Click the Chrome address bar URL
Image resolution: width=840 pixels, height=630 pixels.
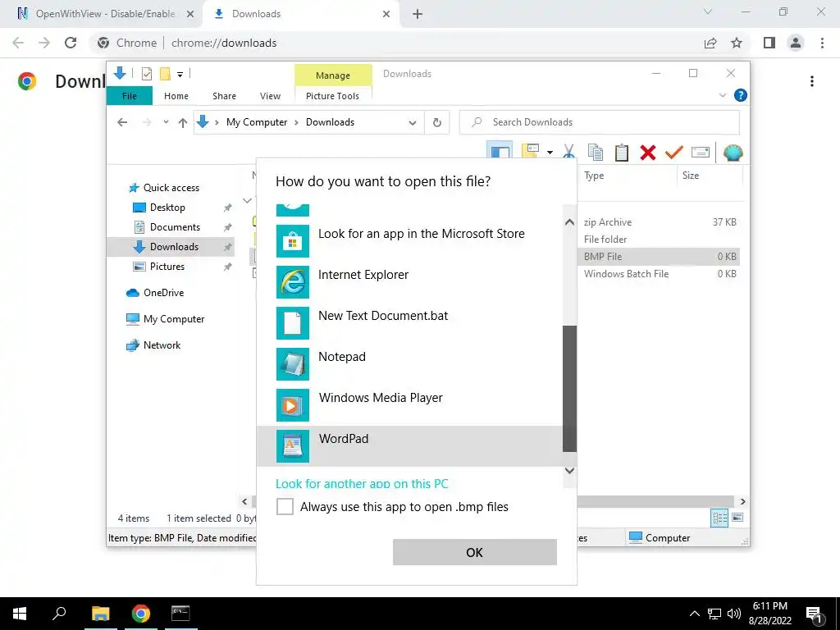click(224, 43)
